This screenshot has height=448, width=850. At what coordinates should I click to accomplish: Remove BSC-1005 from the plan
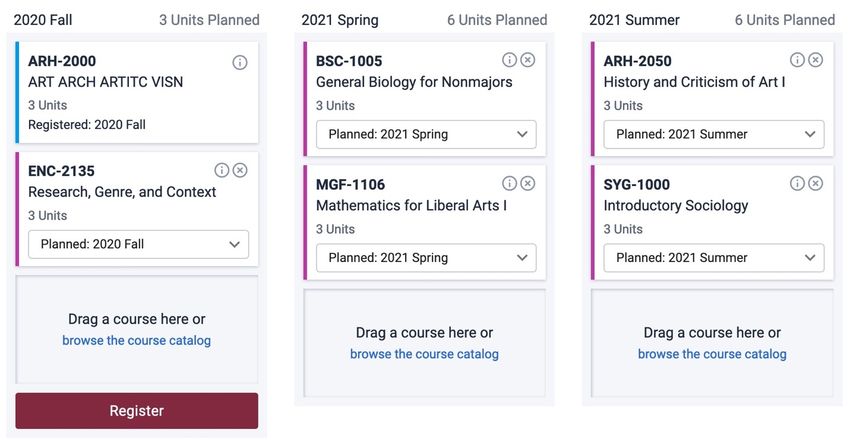click(x=528, y=60)
